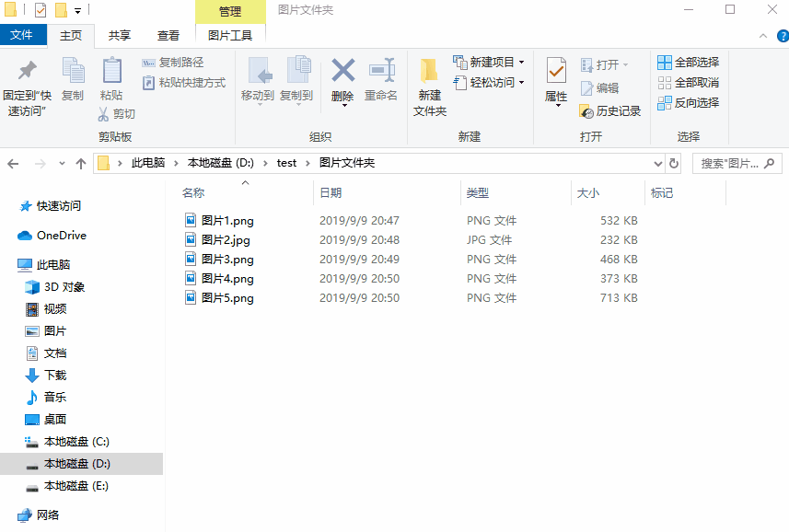Open the Help question mark icon
This screenshot has width=789, height=532.
(783, 36)
